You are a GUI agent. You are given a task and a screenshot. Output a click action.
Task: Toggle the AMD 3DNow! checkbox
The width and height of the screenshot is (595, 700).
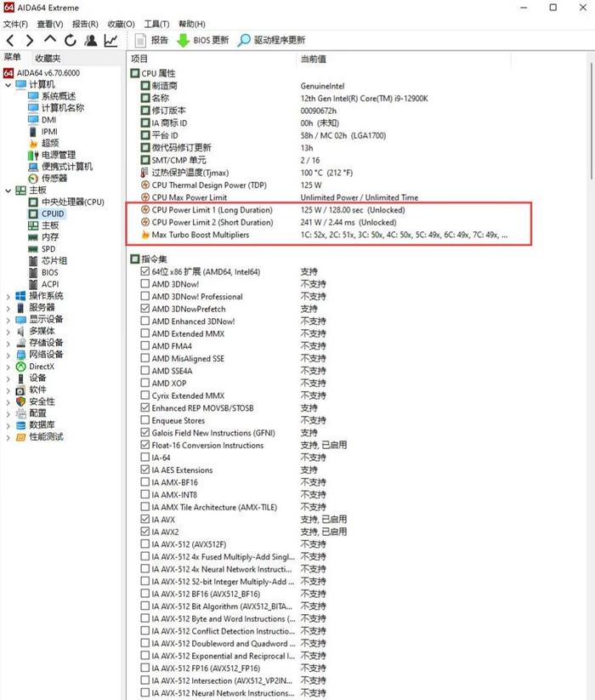click(x=145, y=283)
